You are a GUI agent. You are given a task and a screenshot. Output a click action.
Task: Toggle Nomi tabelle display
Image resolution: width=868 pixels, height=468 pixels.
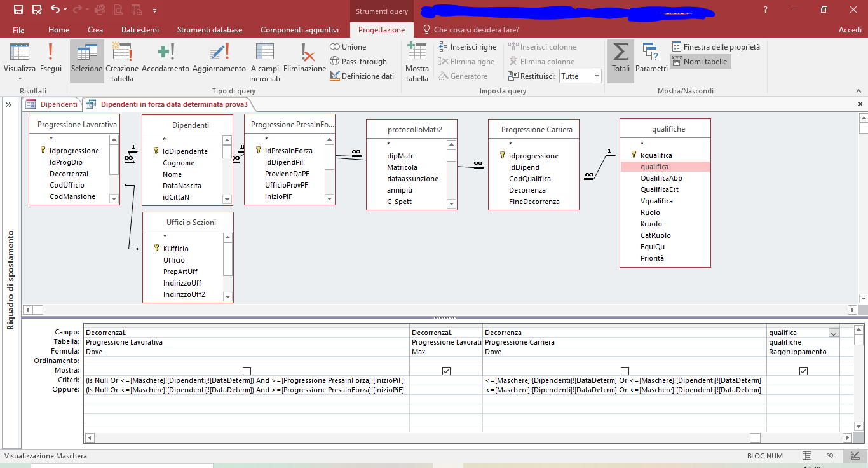(x=700, y=62)
